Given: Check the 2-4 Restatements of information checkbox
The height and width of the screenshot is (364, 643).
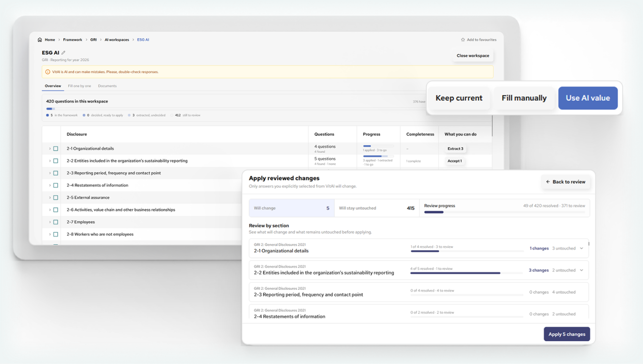Looking at the screenshot, I should [x=55, y=185].
